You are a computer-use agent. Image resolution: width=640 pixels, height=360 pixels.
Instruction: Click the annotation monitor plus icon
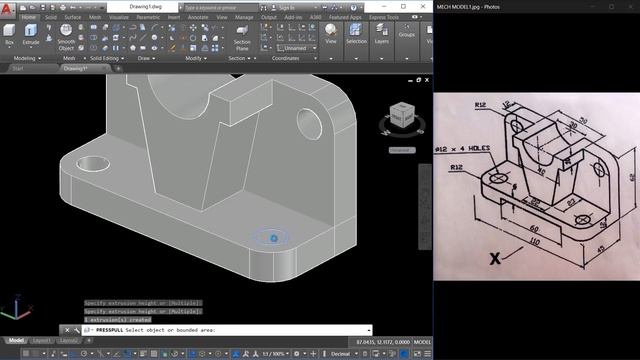313,353
